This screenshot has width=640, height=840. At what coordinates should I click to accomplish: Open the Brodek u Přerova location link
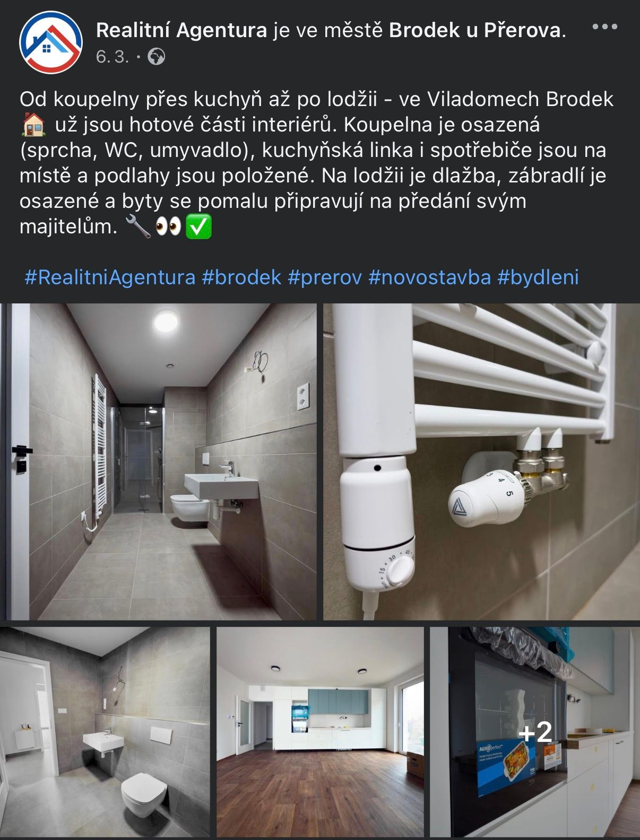coord(475,30)
